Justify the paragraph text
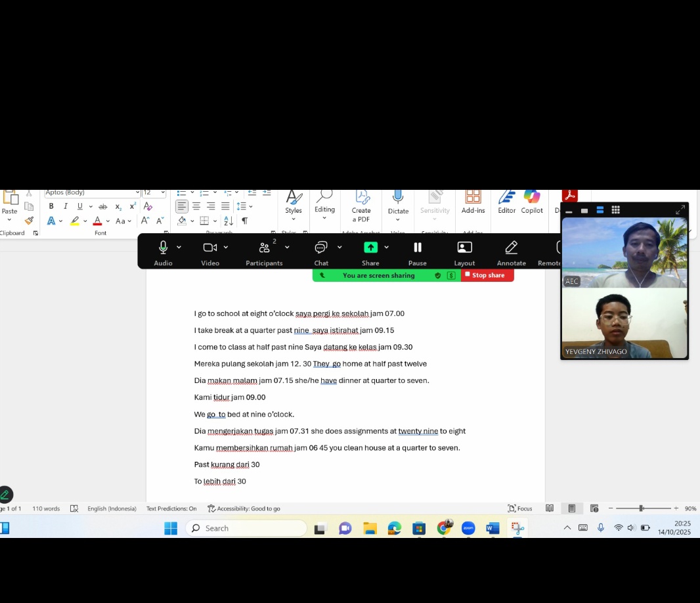This screenshot has width=700, height=603. click(225, 206)
